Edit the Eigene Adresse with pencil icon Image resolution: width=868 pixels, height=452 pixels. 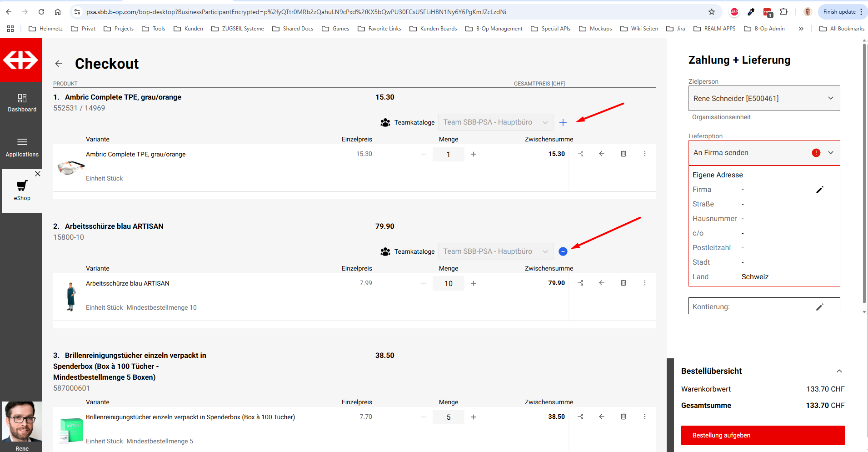click(819, 190)
